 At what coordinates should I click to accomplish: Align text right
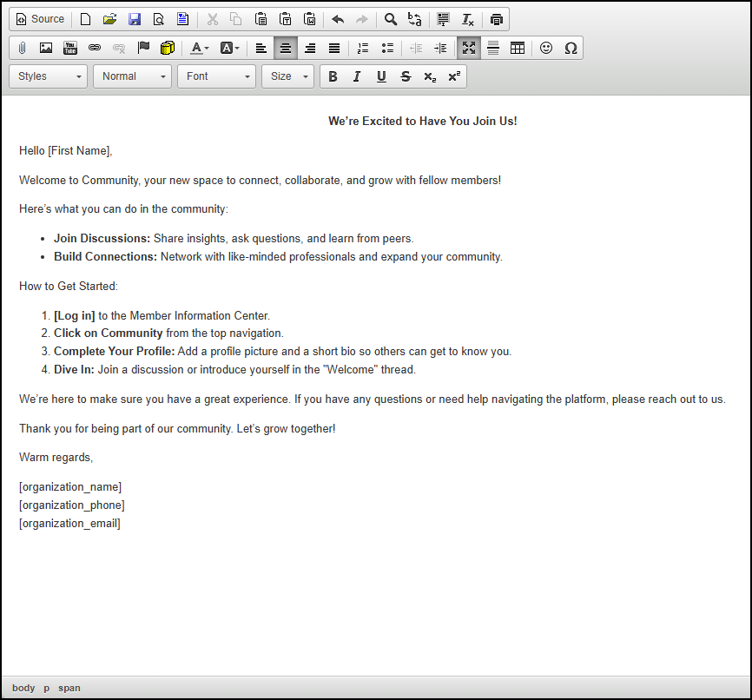(310, 48)
